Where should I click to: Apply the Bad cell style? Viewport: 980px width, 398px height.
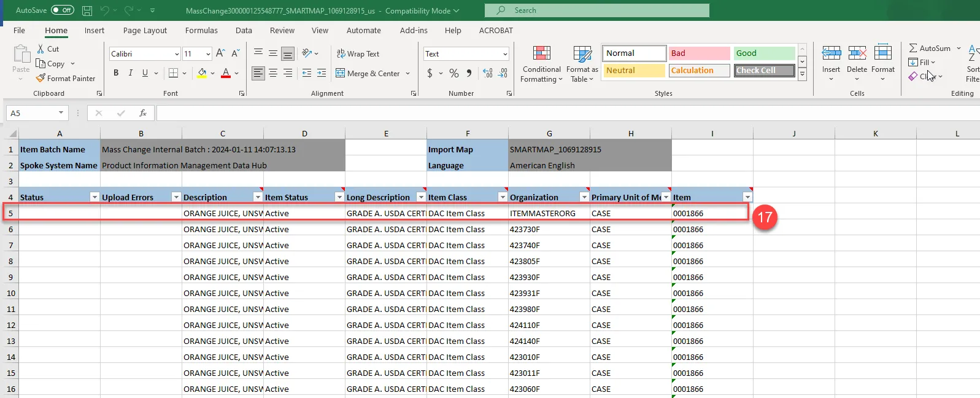pos(699,53)
